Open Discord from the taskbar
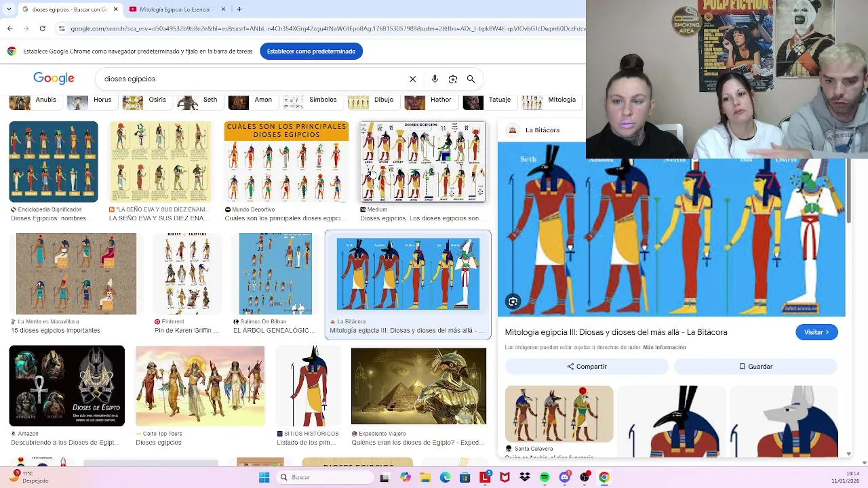Viewport: 868px width, 488px height. 564,477
